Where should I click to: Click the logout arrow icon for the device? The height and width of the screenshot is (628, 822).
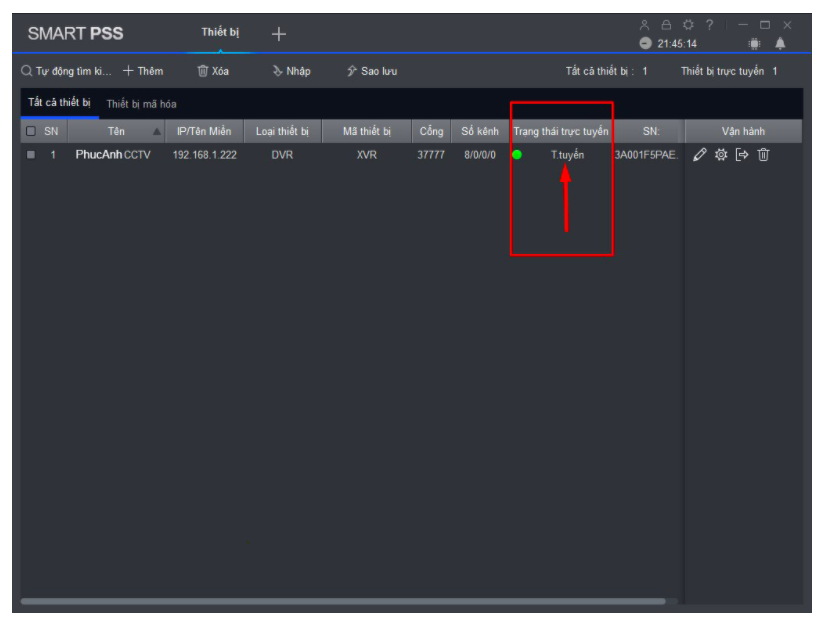point(741,155)
